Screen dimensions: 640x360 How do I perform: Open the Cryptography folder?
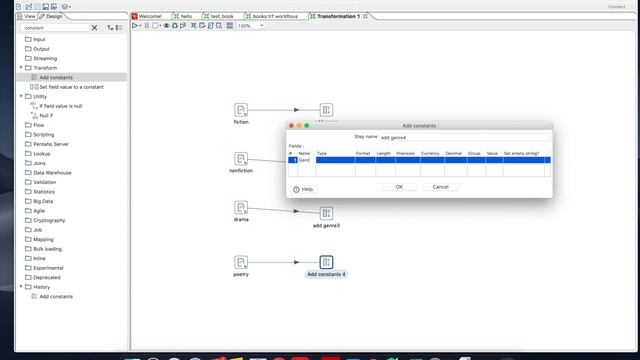click(x=45, y=220)
